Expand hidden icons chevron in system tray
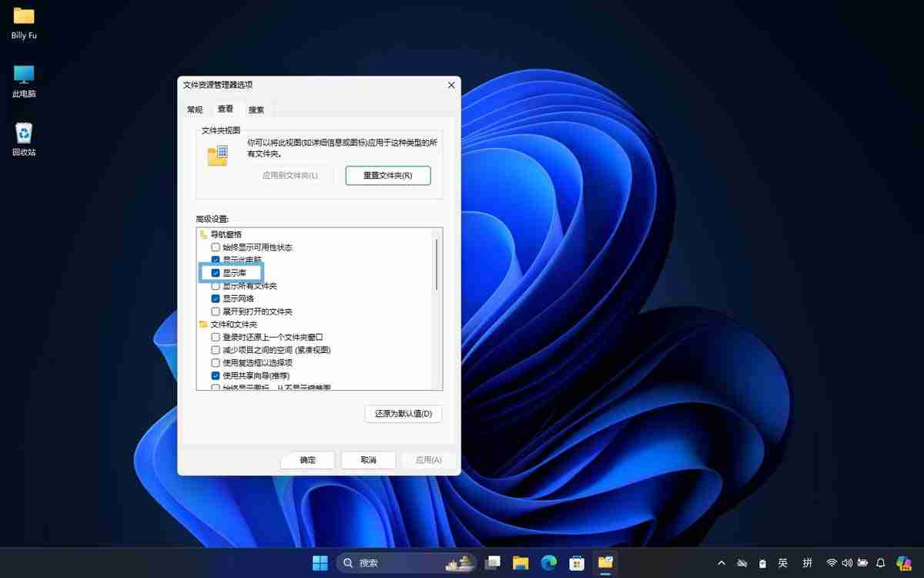924x578 pixels. pos(721,563)
